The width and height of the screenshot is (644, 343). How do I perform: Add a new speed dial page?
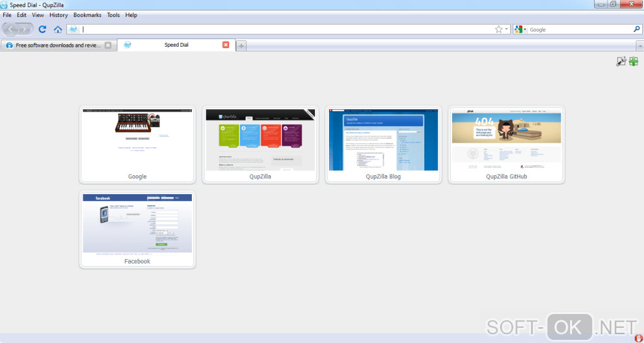[634, 62]
